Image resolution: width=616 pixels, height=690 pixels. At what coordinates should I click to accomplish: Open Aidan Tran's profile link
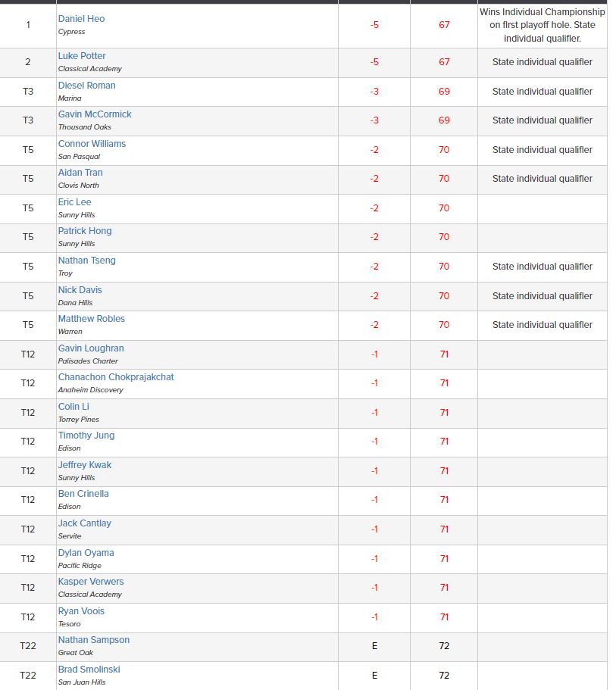pos(80,173)
